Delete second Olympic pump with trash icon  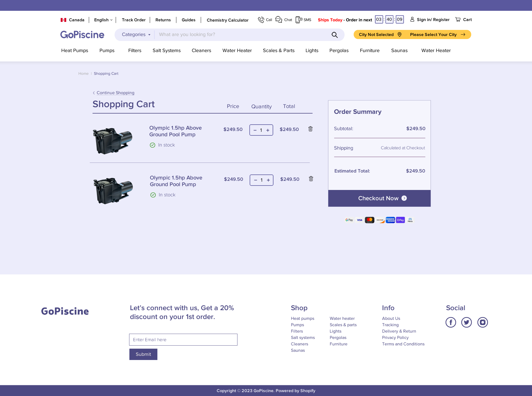point(311,179)
